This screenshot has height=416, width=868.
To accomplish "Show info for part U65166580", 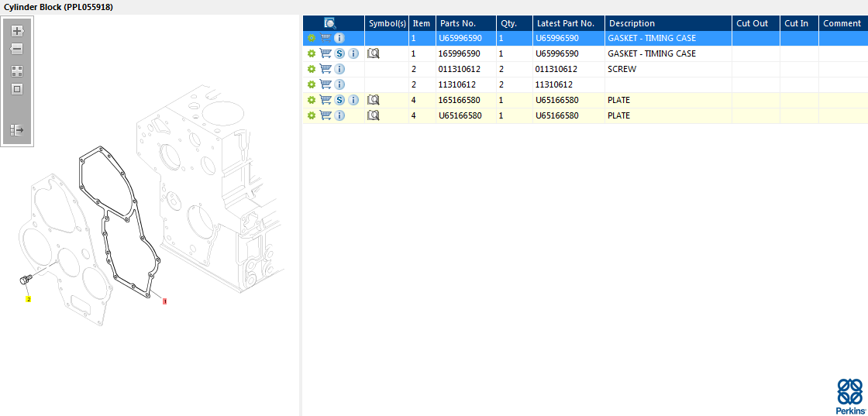I will click(x=339, y=115).
